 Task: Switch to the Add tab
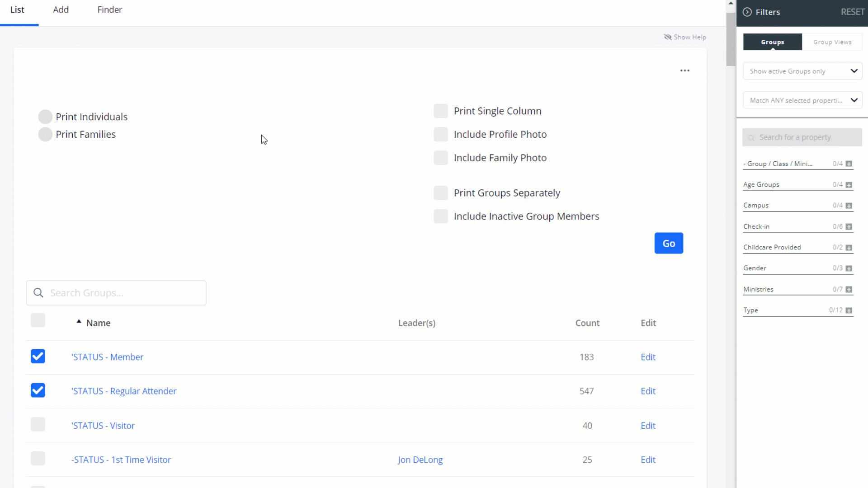coord(61,9)
